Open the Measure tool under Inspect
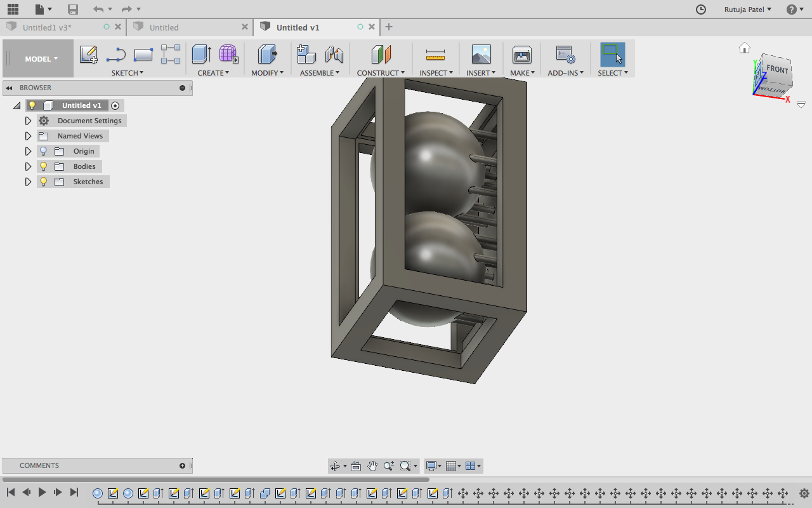The width and height of the screenshot is (812, 508). tap(436, 55)
